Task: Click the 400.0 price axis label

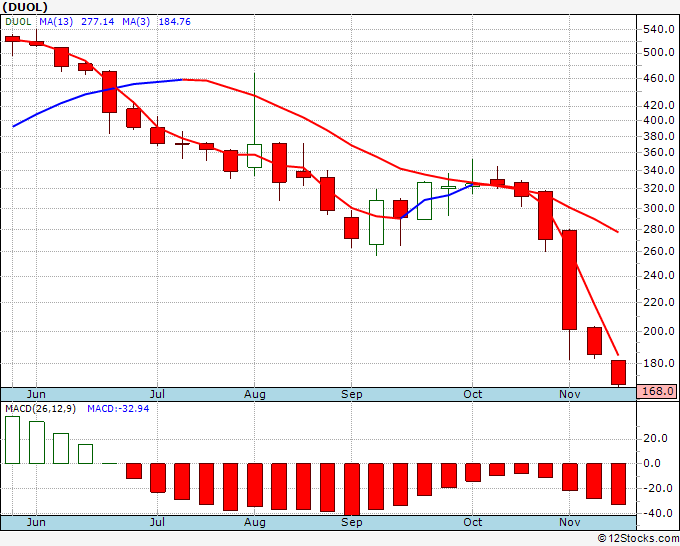Action: coord(659,120)
